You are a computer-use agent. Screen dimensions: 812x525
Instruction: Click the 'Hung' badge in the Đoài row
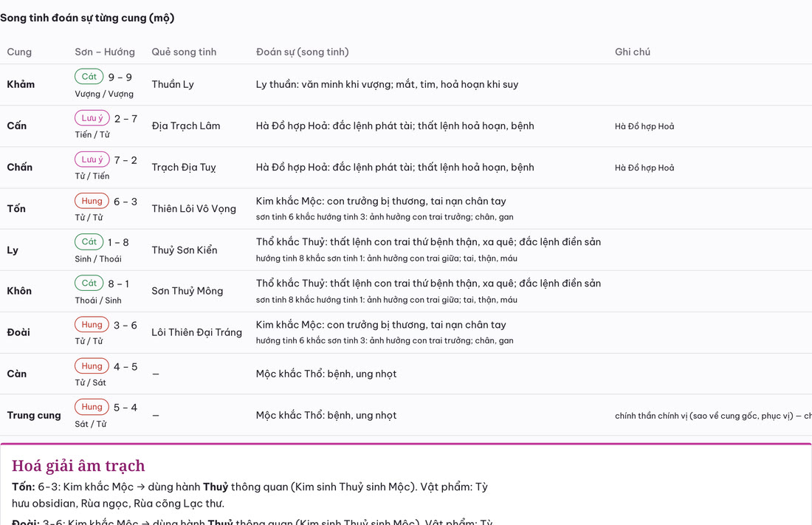92,324
